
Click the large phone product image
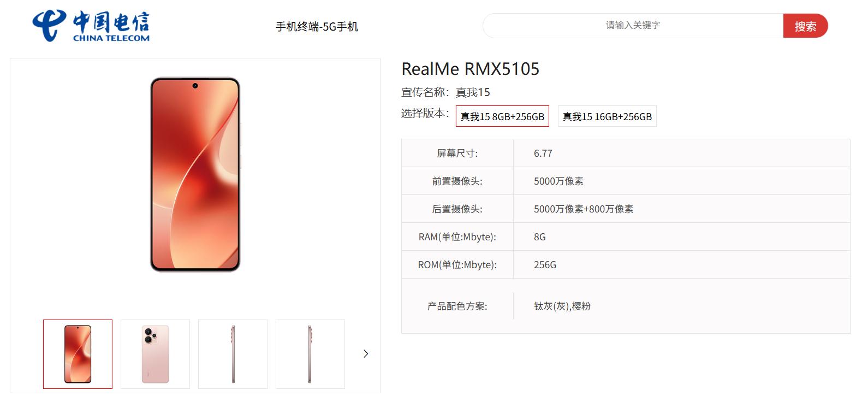click(195, 174)
